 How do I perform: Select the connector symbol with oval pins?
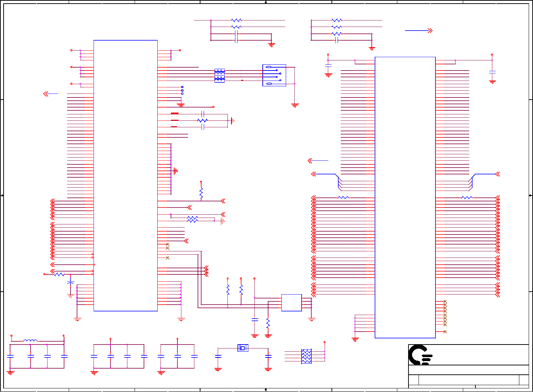click(x=274, y=75)
